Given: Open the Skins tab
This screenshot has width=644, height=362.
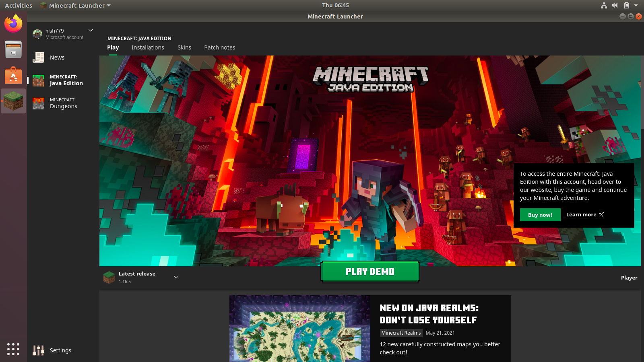Looking at the screenshot, I should coord(184,47).
